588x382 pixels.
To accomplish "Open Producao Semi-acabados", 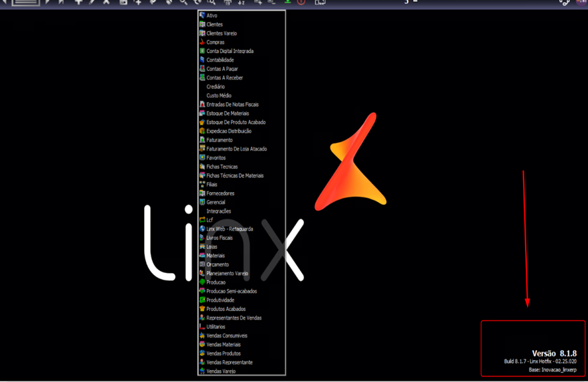I will point(232,291).
